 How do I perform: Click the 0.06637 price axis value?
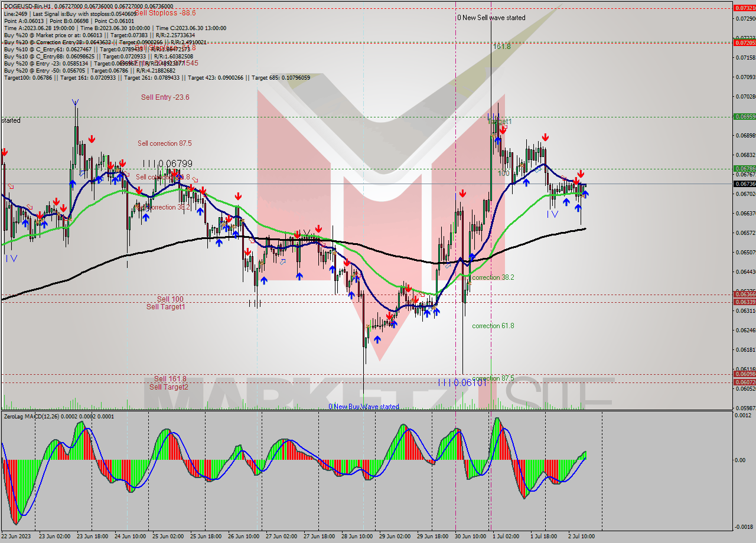coord(746,213)
